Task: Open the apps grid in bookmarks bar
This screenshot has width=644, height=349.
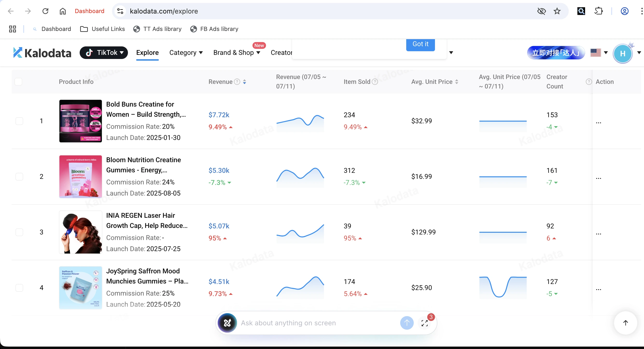Action: coord(13,29)
